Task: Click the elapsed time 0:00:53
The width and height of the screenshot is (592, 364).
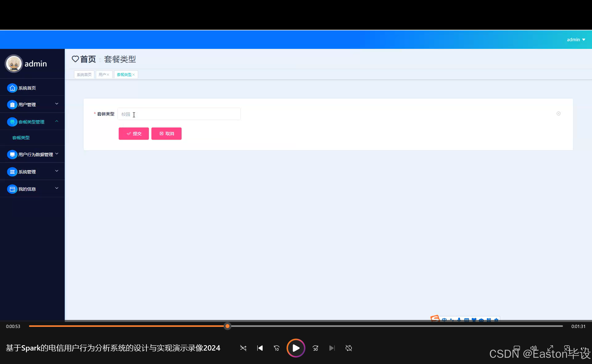Action: [x=13, y=326]
